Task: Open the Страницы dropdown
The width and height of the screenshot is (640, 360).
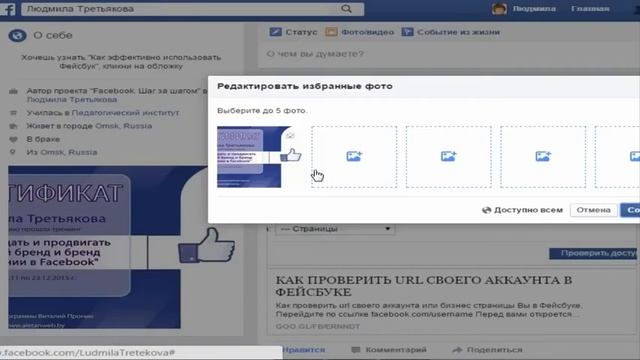Action: [335, 229]
